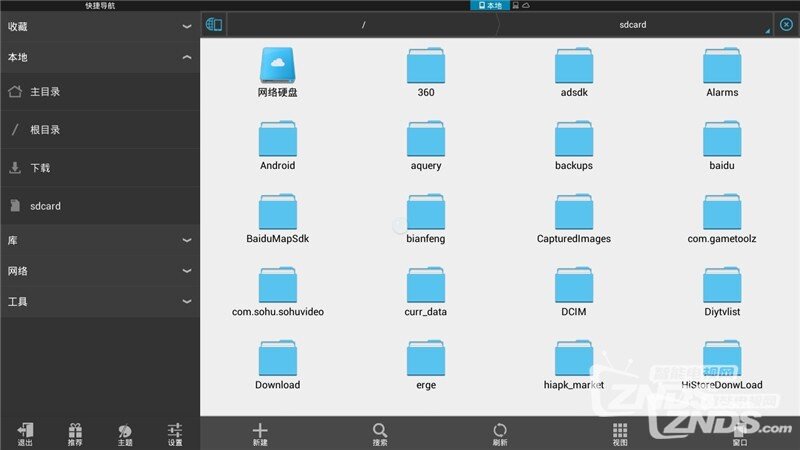Open the 设置 settings sliders icon
Image resolution: width=800 pixels, height=450 pixels.
click(175, 434)
